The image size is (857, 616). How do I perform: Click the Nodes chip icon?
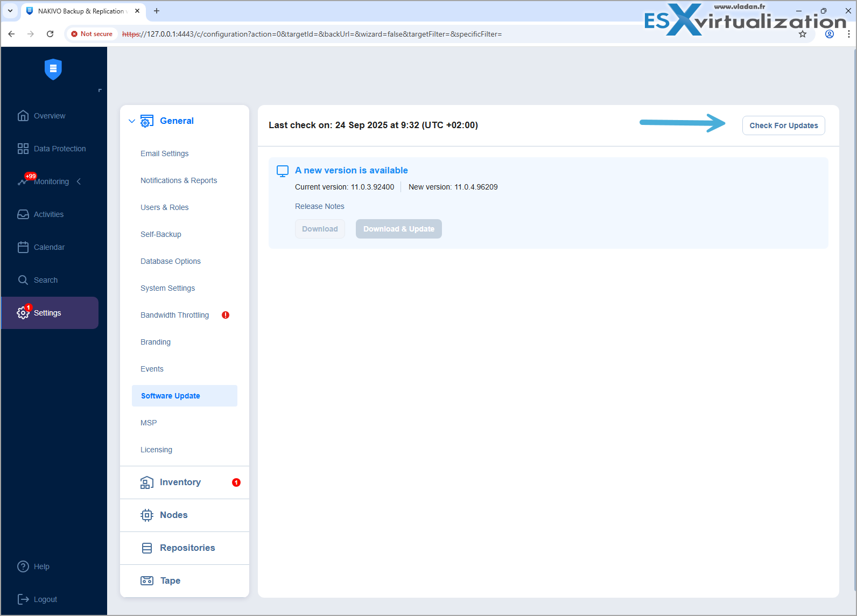(147, 515)
